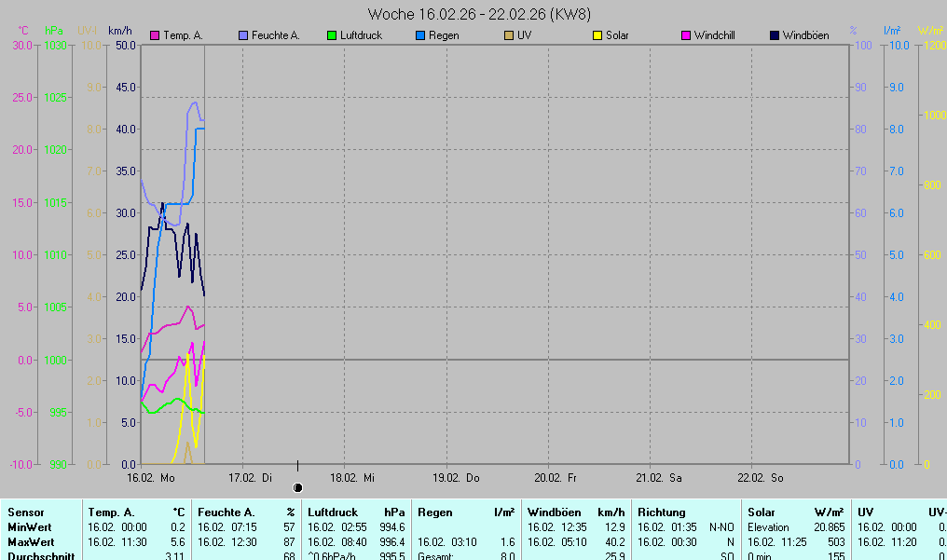Click the Temp. A. legend color box

(155, 35)
